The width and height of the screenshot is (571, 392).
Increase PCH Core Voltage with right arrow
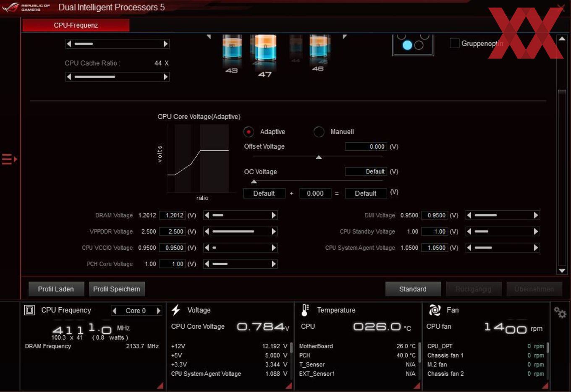coord(274,264)
